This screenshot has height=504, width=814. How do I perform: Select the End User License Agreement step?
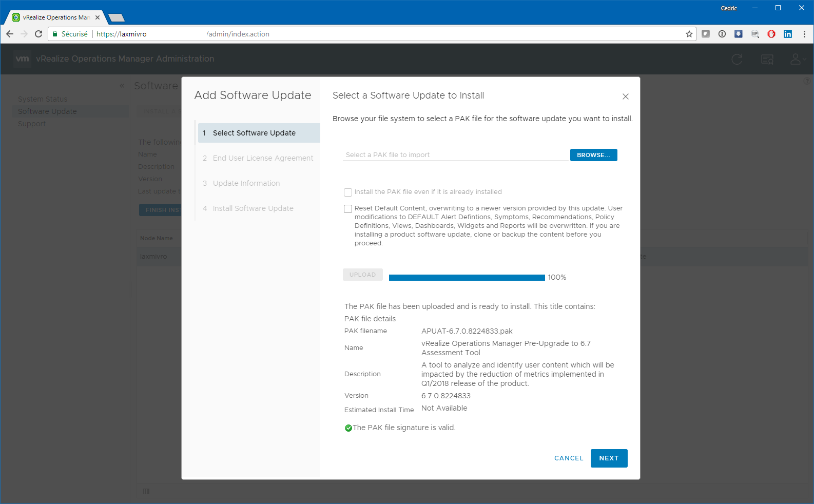[x=262, y=158]
